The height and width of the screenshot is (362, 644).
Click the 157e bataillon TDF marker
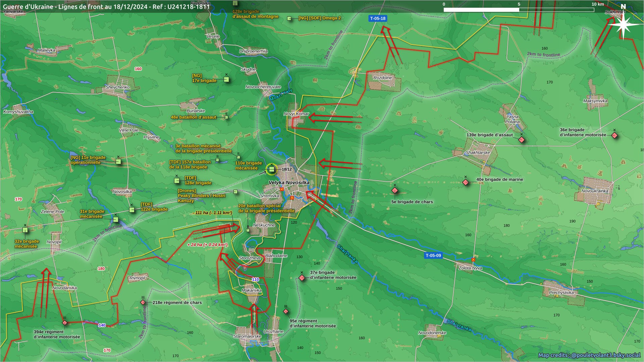coord(217,160)
